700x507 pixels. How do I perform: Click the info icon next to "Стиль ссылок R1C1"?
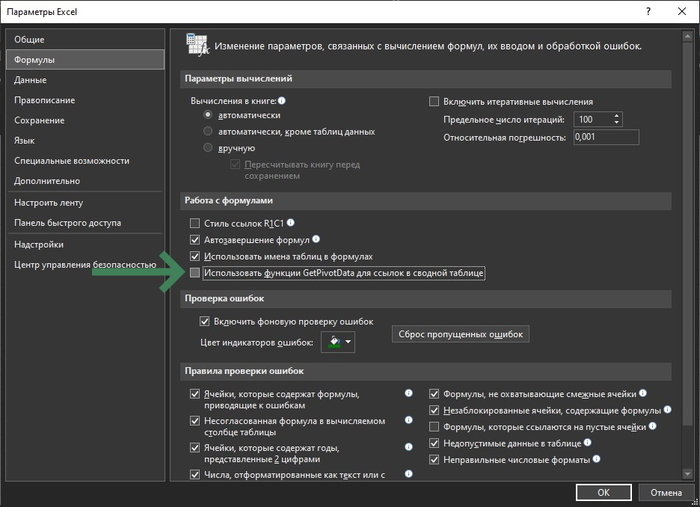[291, 222]
